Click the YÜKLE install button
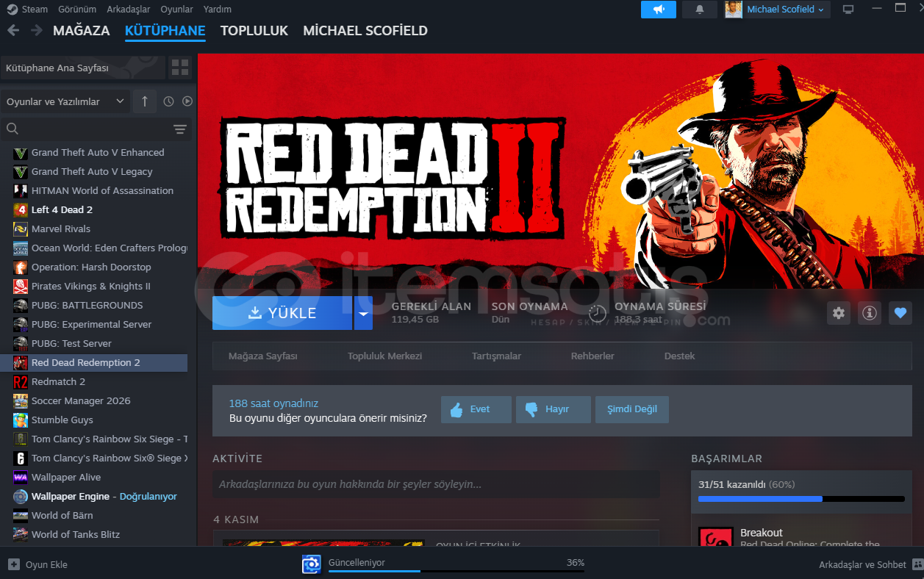The height and width of the screenshot is (579, 924). click(x=282, y=313)
